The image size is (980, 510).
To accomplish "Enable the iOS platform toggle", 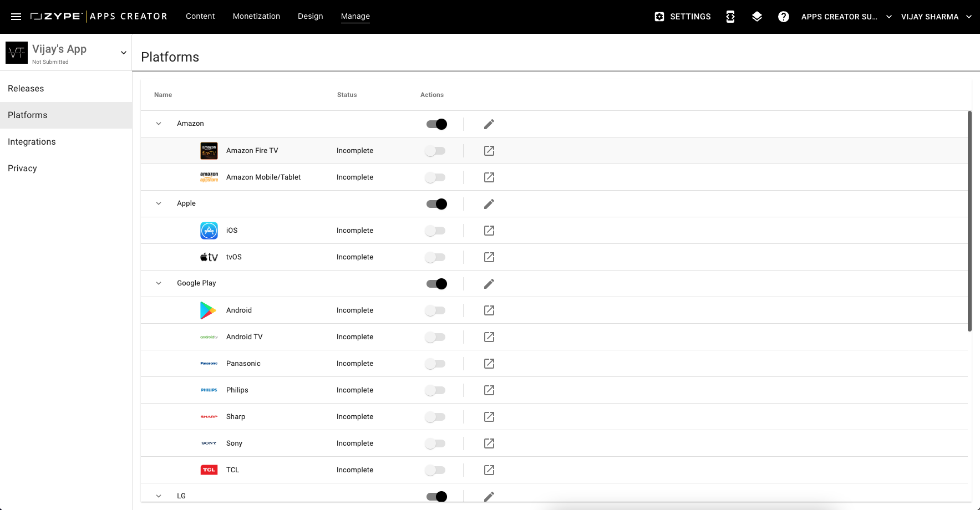I will (435, 231).
